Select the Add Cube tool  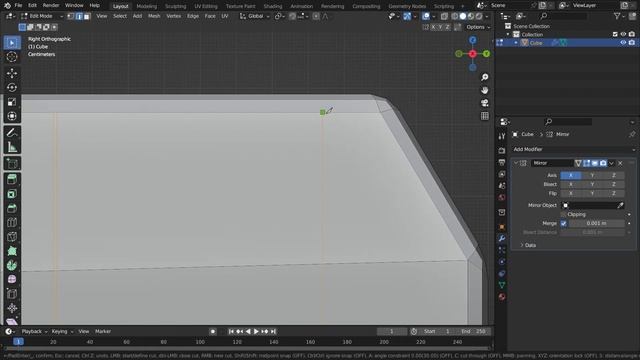[x=12, y=164]
